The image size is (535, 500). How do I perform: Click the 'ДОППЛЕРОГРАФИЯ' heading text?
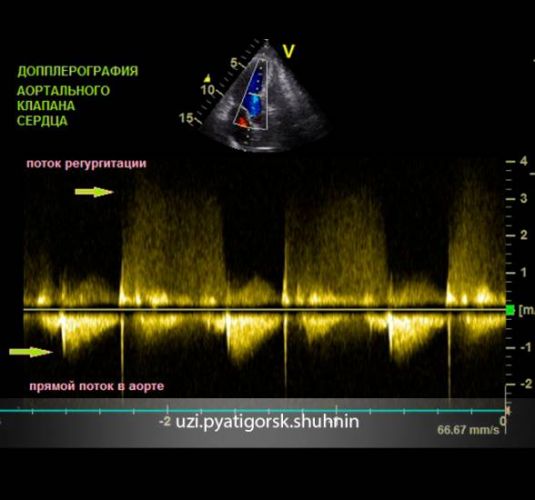click(x=78, y=71)
